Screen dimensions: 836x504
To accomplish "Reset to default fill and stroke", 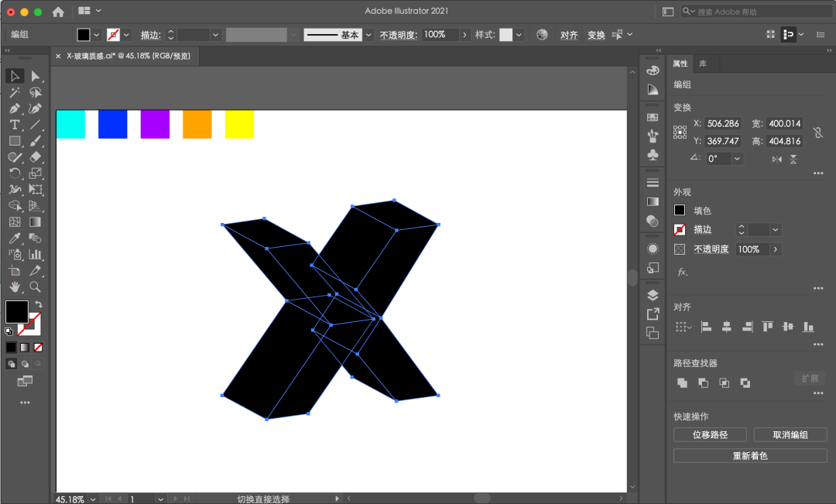I will 9,331.
